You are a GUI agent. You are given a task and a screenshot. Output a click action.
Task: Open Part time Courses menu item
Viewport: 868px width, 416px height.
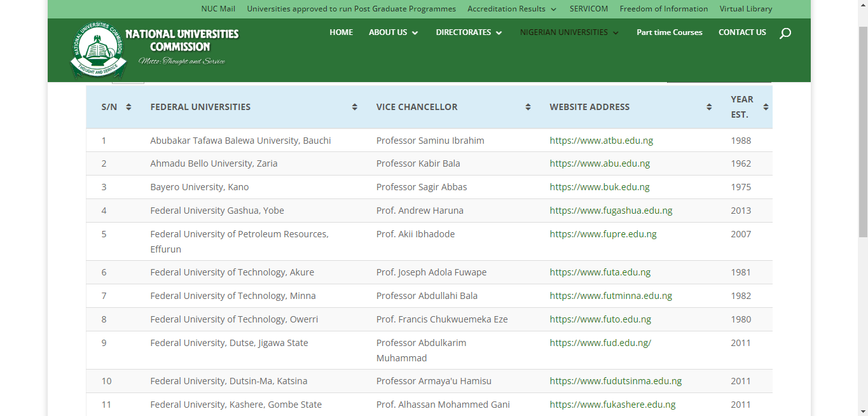pos(669,32)
